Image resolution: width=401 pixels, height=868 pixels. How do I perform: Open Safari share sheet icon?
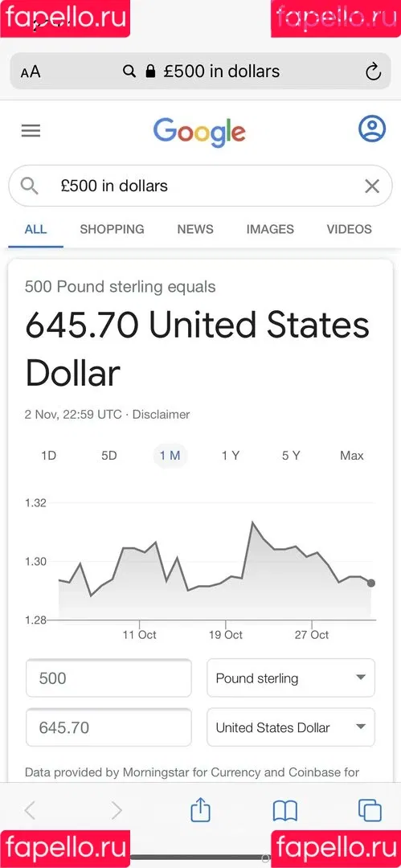point(201,810)
